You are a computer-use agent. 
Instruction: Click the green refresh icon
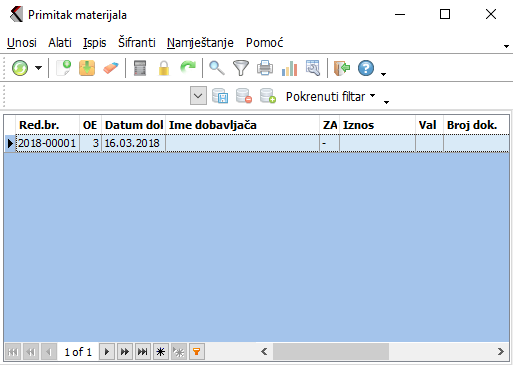pos(20,68)
